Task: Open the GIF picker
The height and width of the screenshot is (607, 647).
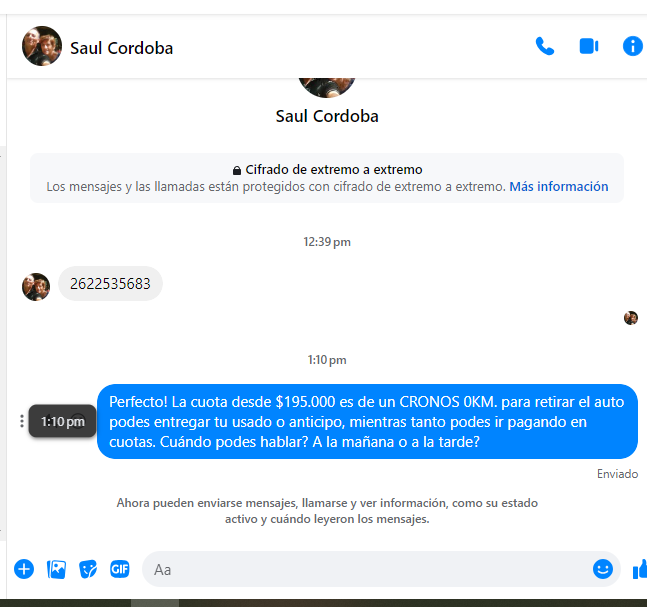Action: 120,569
